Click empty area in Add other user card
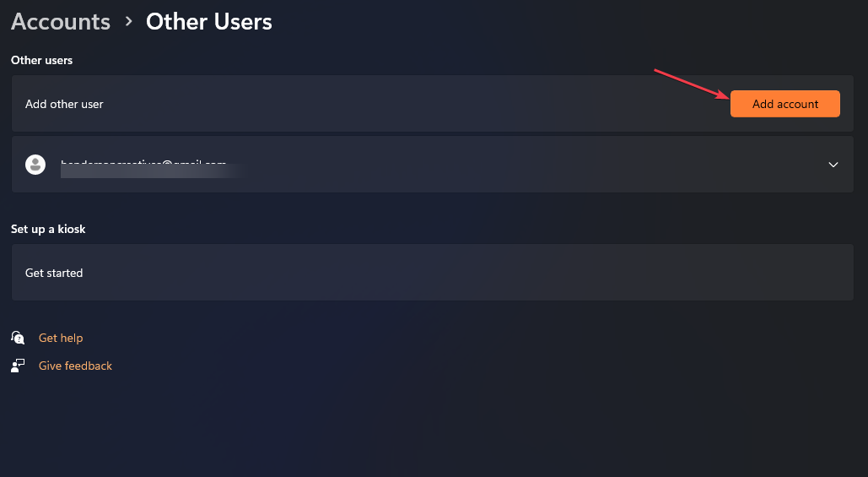 click(415, 104)
